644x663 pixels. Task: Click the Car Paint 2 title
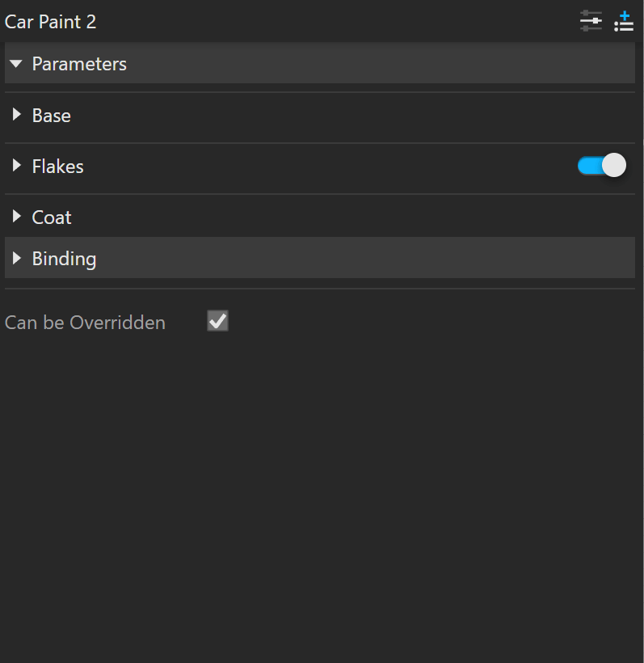(50, 22)
